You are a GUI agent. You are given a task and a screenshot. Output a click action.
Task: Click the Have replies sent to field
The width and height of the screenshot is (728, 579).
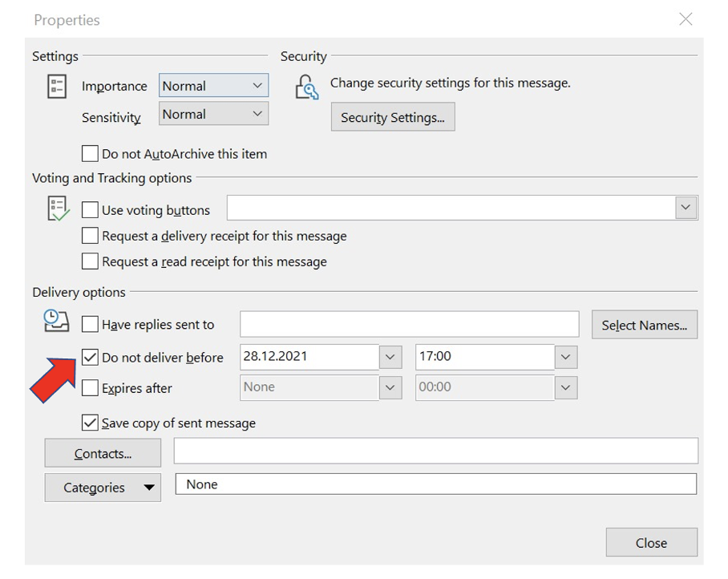point(409,325)
